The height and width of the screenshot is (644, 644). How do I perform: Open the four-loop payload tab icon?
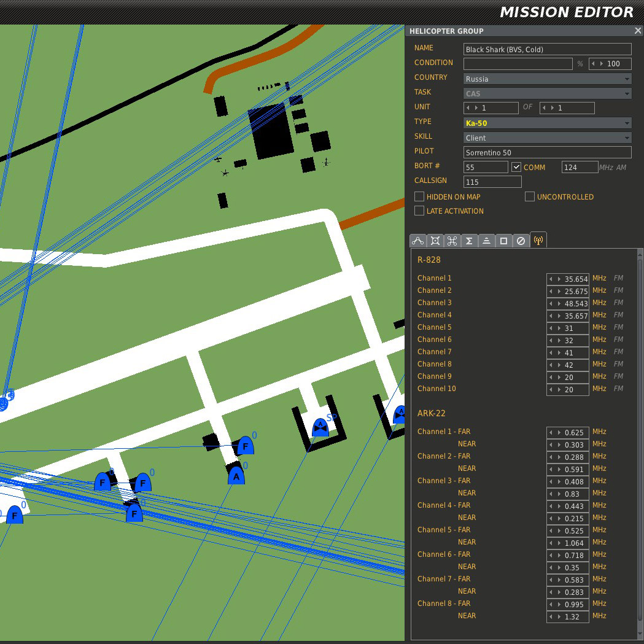pos(452,241)
